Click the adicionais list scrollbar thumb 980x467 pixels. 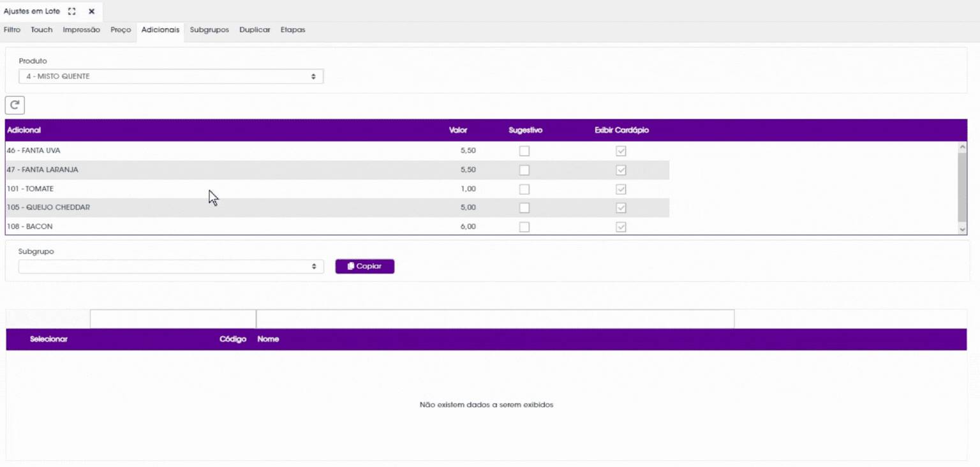point(962,187)
